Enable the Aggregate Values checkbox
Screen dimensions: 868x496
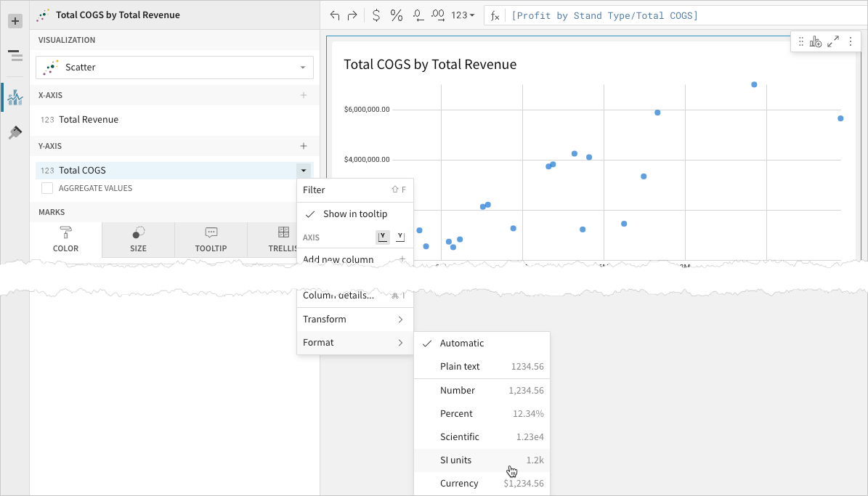click(x=47, y=189)
